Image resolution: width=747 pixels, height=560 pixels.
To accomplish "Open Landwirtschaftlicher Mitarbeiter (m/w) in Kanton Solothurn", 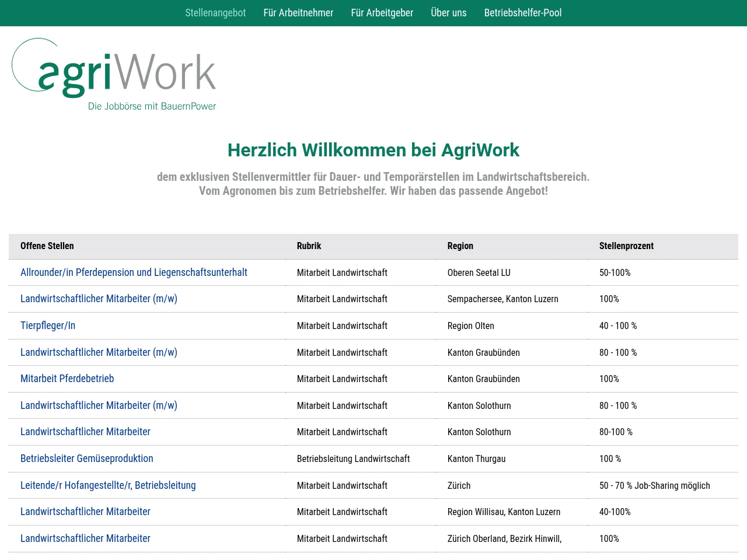I will pyautogui.click(x=99, y=405).
